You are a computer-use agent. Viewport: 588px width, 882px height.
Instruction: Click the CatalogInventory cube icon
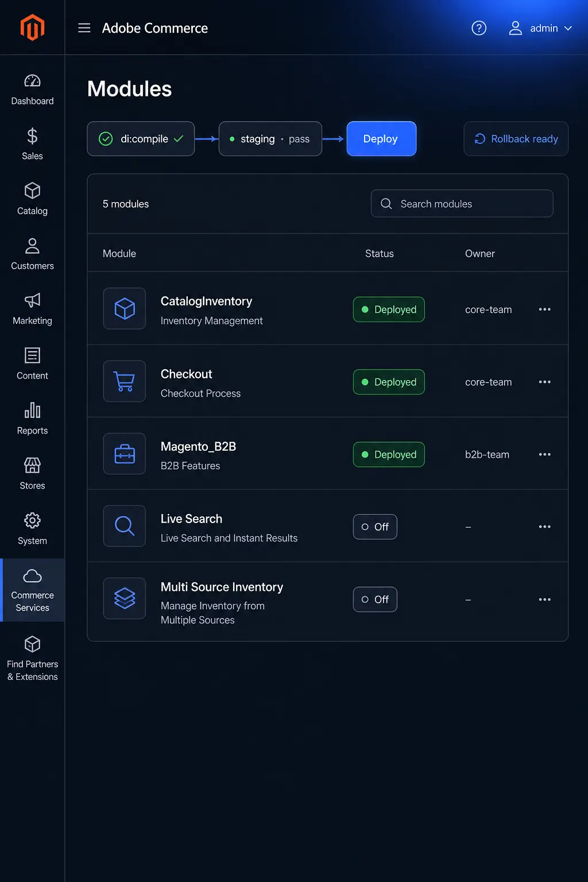125,308
